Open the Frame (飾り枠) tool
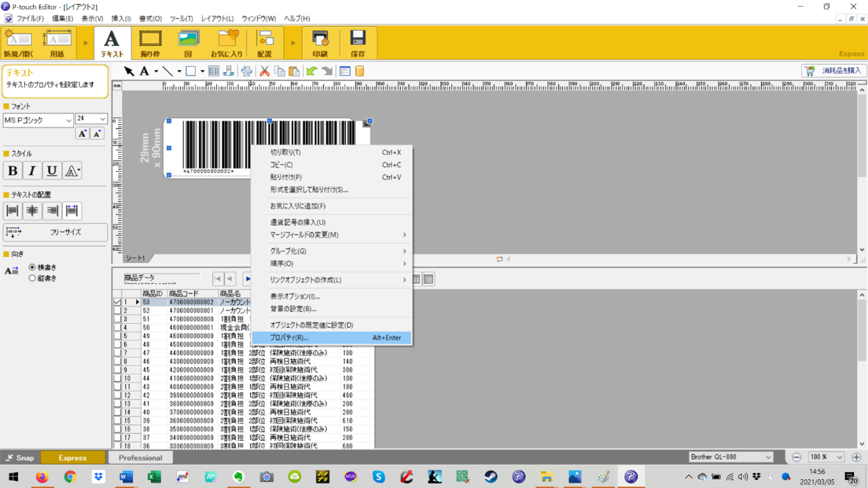Screen dimensions: 868x488 coord(150,43)
